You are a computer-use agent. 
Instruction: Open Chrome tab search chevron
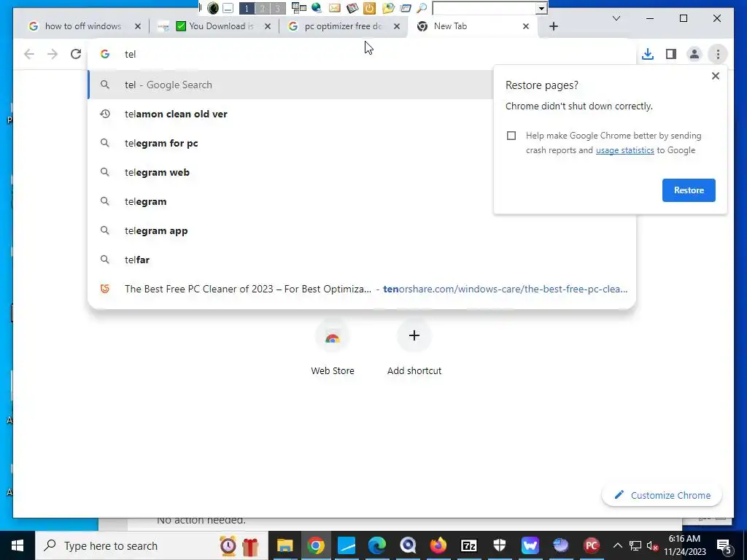click(x=616, y=18)
